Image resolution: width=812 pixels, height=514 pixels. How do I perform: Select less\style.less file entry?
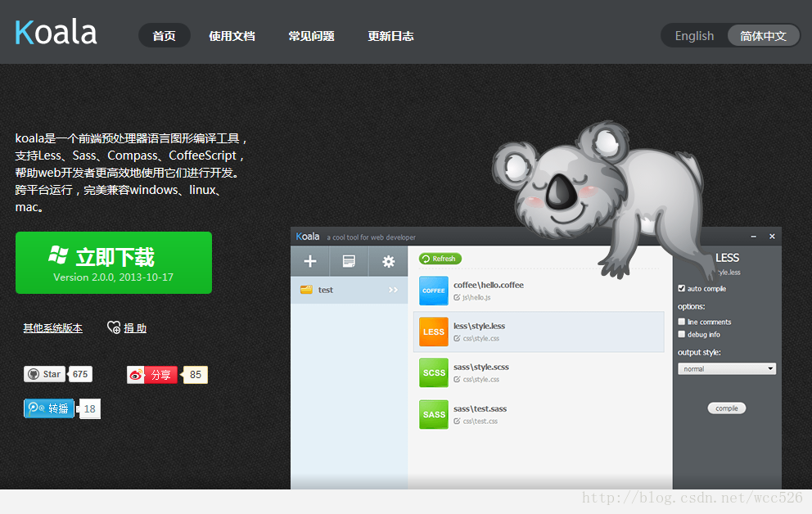tap(539, 331)
